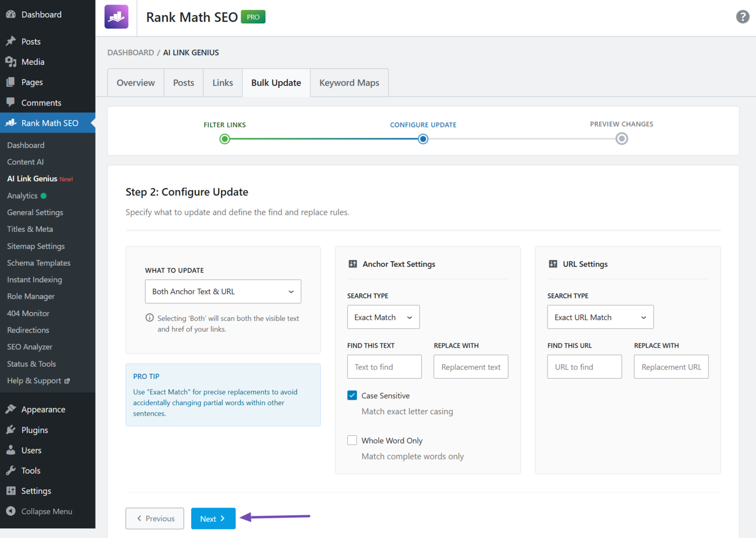The height and width of the screenshot is (538, 756).
Task: Click the Media icon in sidebar
Action: [x=11, y=62]
